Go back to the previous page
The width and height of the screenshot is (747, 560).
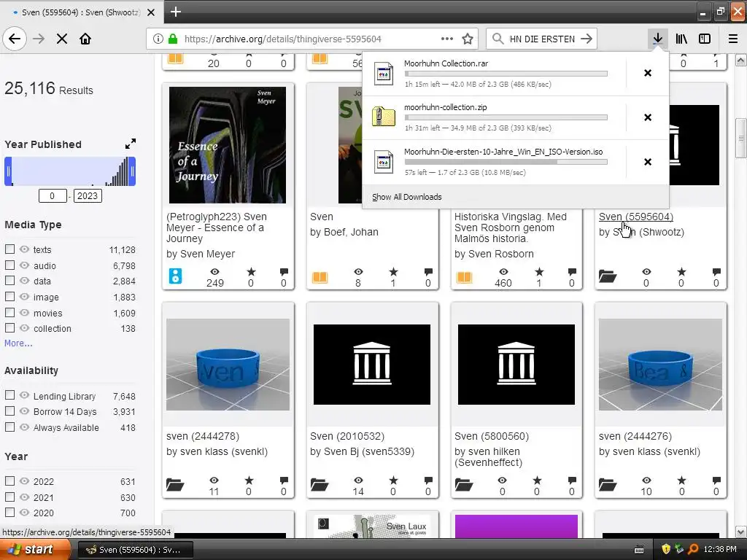pos(15,39)
